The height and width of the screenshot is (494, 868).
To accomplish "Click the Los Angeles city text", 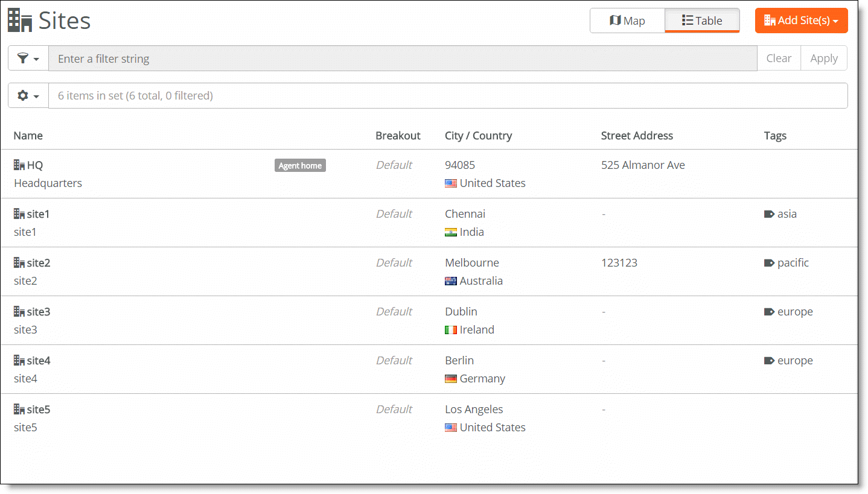I will [474, 410].
